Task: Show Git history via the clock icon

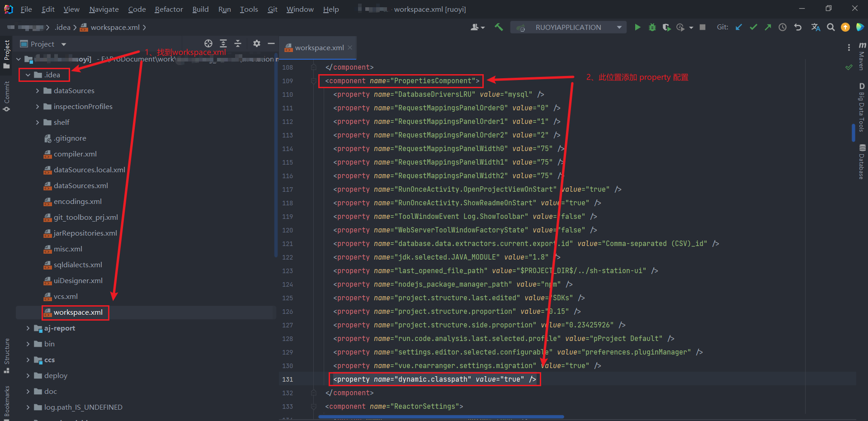Action: tap(783, 27)
